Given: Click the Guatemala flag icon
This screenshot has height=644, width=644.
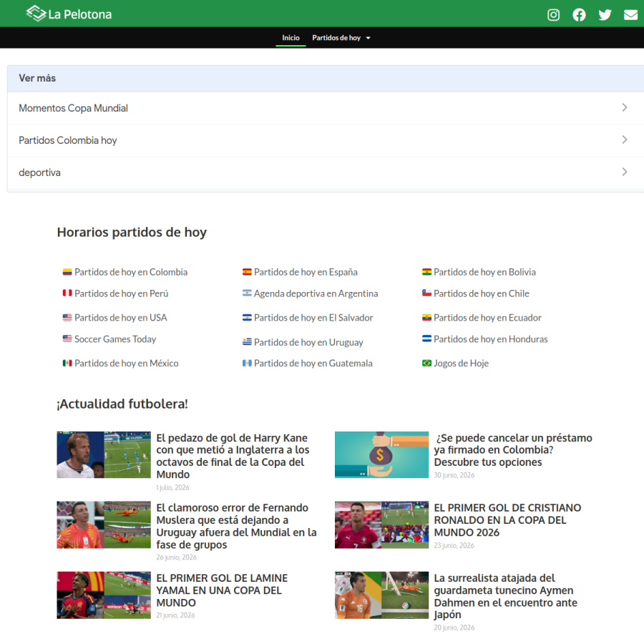Looking at the screenshot, I should coord(247,363).
